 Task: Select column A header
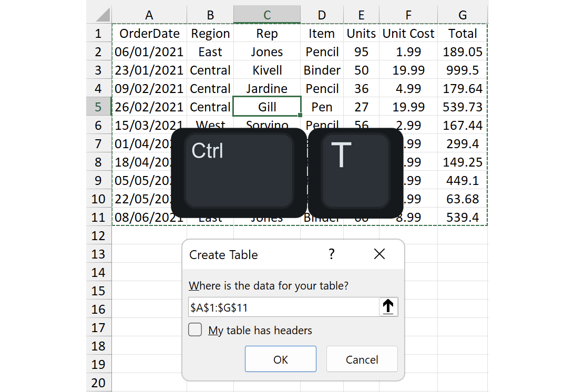click(x=149, y=15)
